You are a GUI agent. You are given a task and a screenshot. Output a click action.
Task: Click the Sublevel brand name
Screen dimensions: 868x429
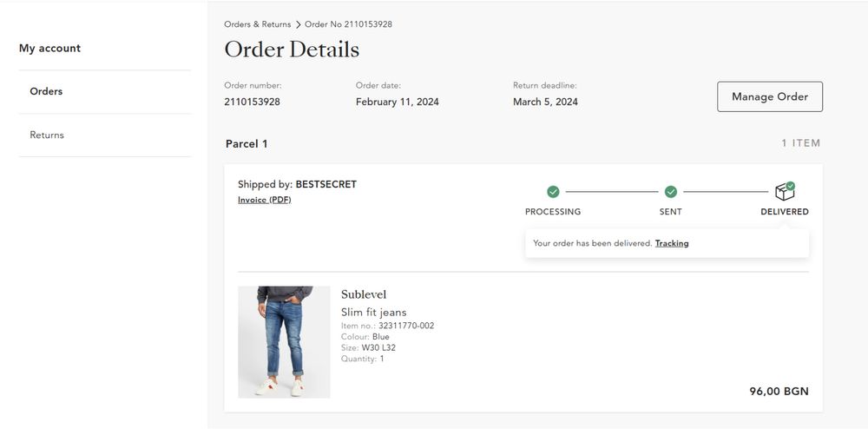(364, 294)
